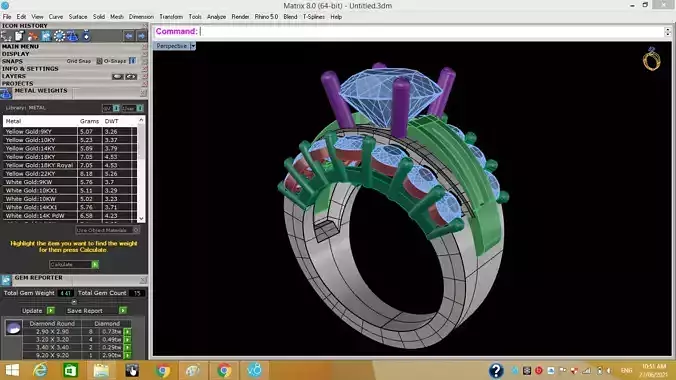Click the red Beats audio tray icon

click(x=538, y=371)
